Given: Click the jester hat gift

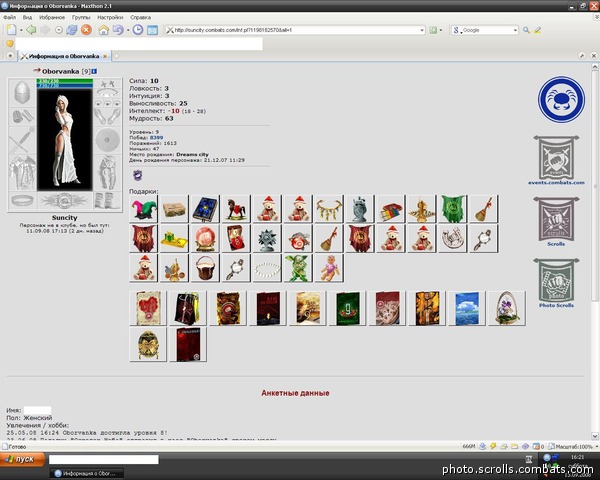Looking at the screenshot, I should pos(143,209).
